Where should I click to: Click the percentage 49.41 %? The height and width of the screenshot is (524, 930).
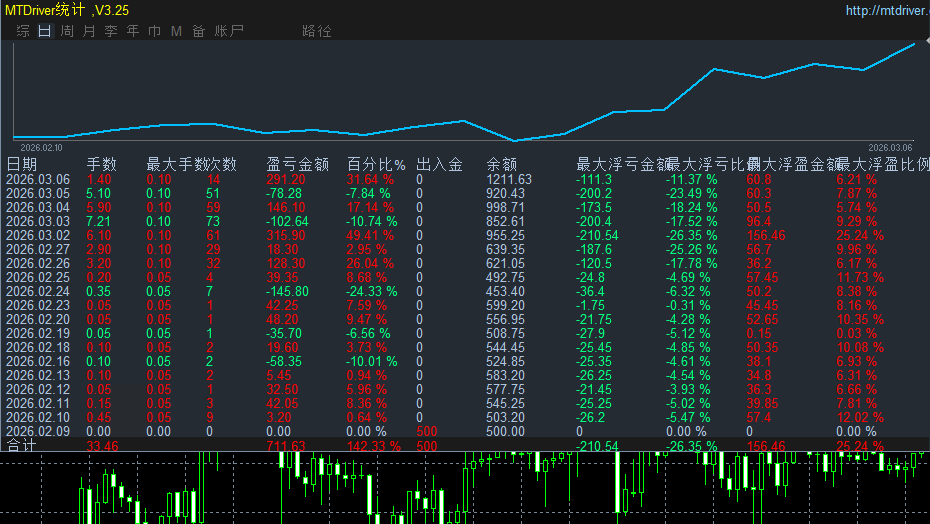(370, 236)
